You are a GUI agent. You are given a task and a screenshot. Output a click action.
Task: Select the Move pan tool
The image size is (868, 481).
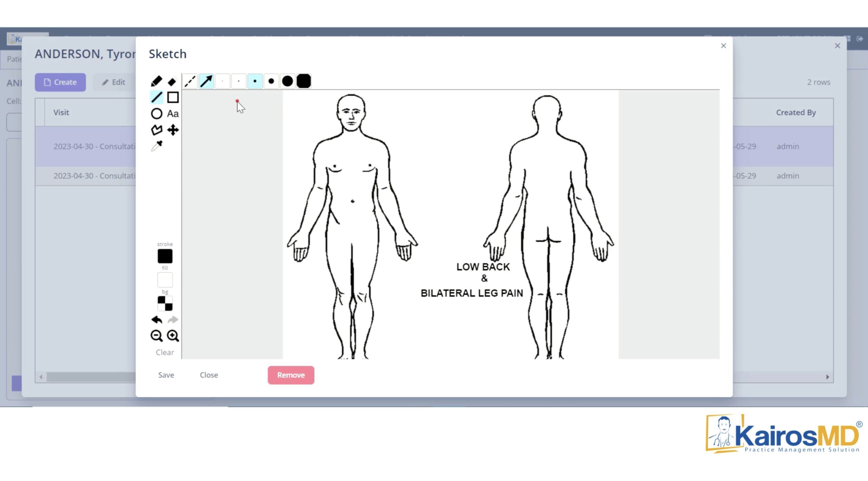[x=173, y=130]
